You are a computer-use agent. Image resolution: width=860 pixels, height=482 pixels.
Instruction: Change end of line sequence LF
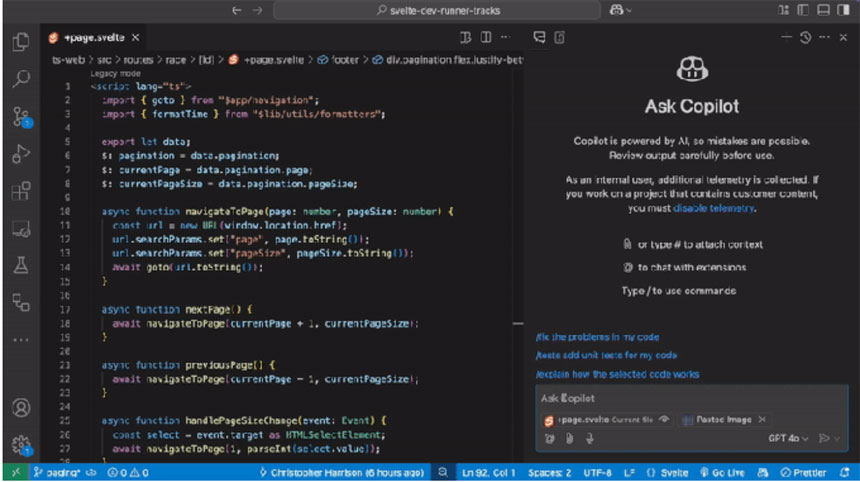[629, 472]
